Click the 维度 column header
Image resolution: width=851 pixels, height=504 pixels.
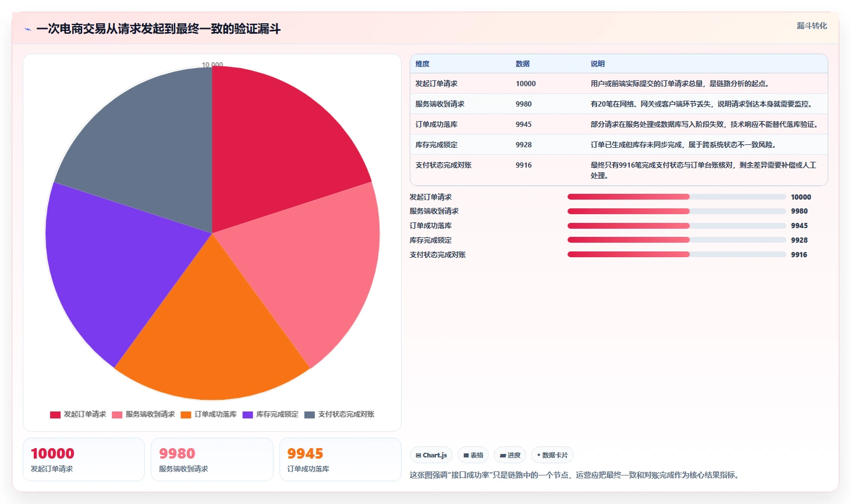423,64
